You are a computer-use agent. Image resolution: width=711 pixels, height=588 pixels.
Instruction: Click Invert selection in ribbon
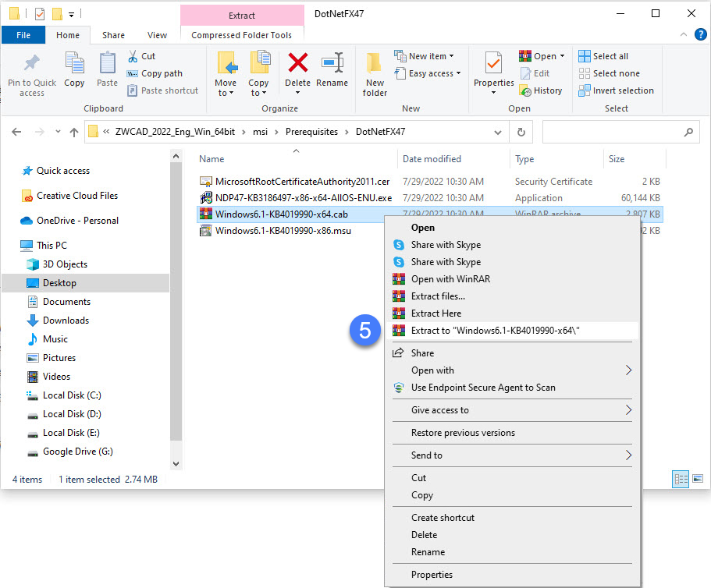[617, 90]
